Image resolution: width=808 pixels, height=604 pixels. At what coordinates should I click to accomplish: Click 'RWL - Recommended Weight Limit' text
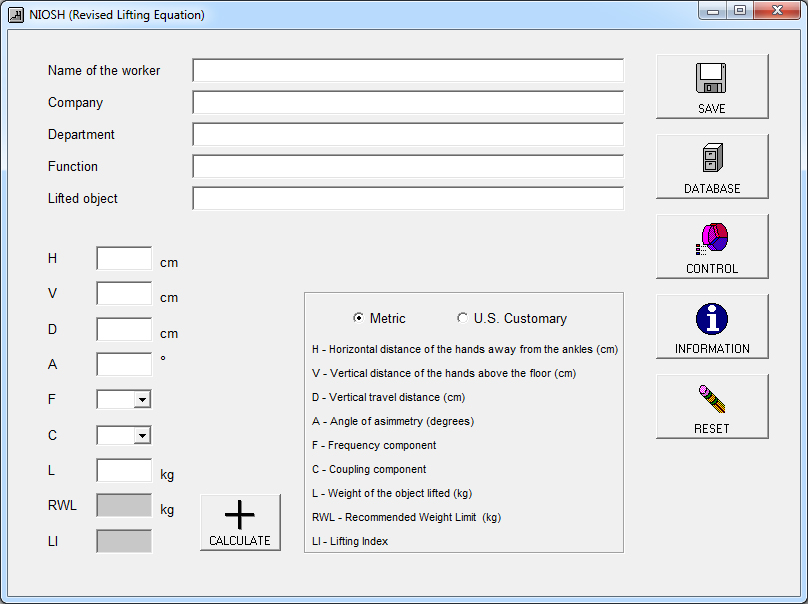(406, 517)
